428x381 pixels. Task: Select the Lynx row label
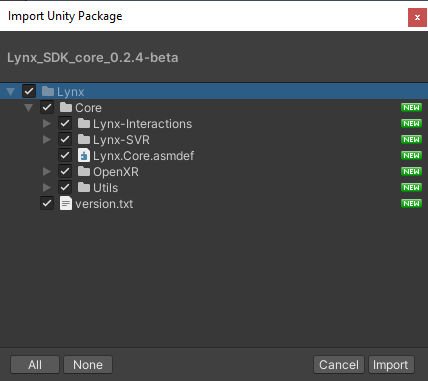(70, 92)
